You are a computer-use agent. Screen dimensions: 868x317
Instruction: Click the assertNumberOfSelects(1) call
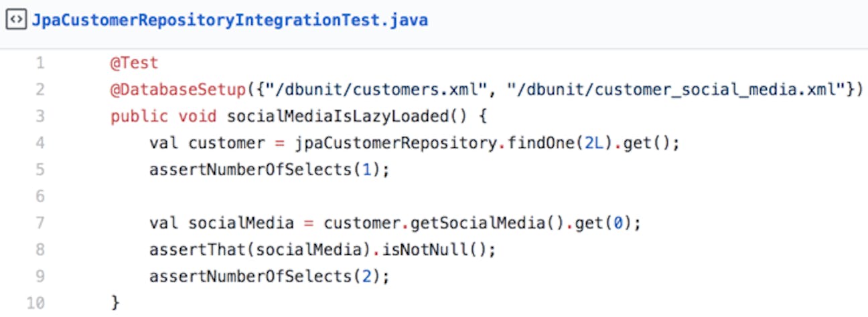click(269, 170)
